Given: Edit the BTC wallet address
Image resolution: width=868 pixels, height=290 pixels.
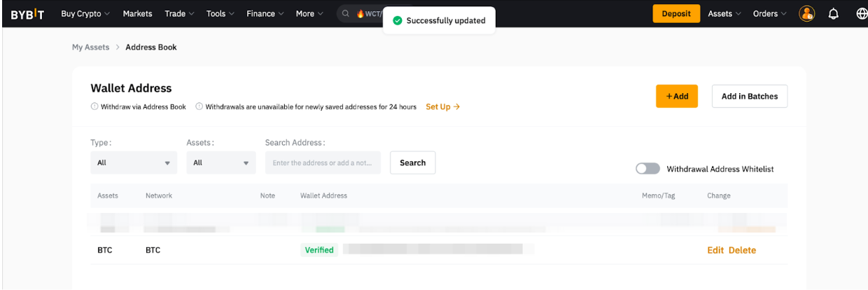Looking at the screenshot, I should pos(715,250).
